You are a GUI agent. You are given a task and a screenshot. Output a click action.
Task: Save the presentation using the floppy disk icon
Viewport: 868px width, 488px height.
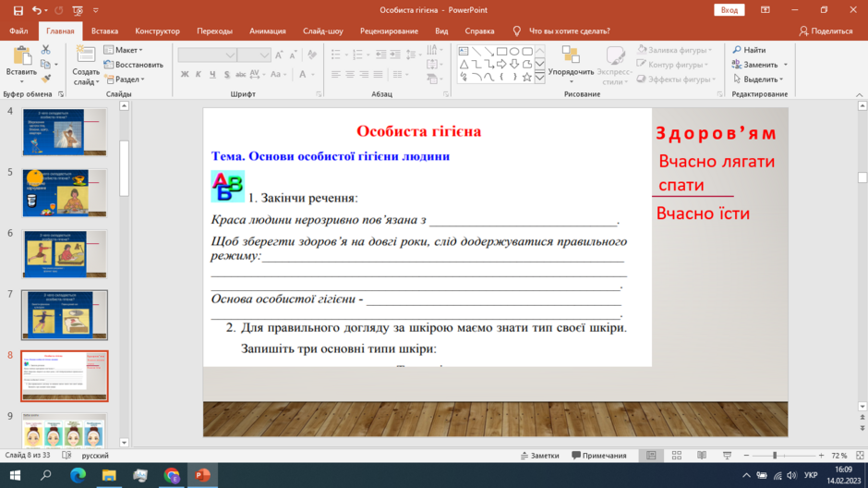point(18,10)
